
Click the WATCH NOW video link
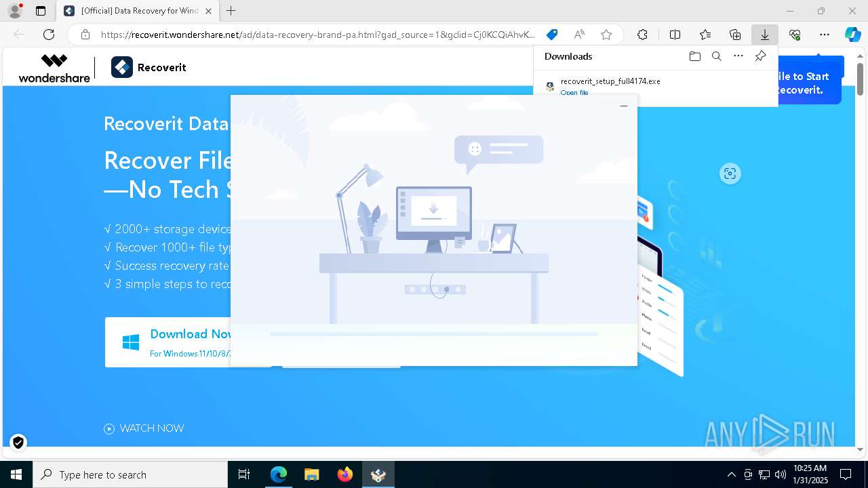pyautogui.click(x=144, y=428)
